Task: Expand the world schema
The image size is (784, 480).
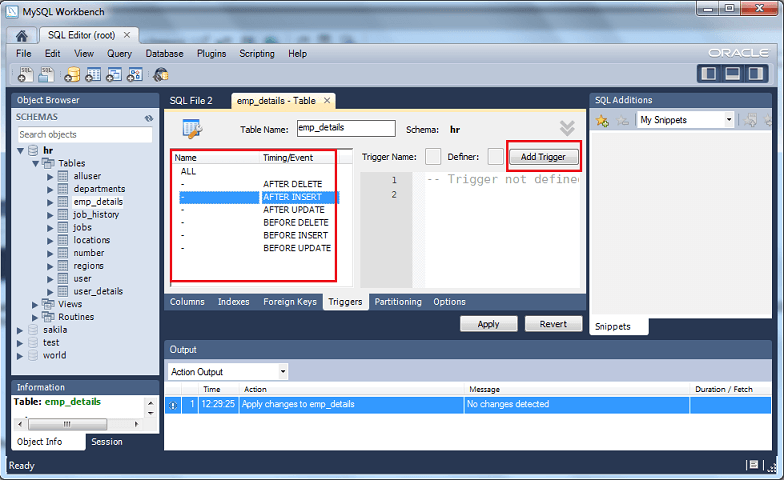Action: click(x=20, y=356)
